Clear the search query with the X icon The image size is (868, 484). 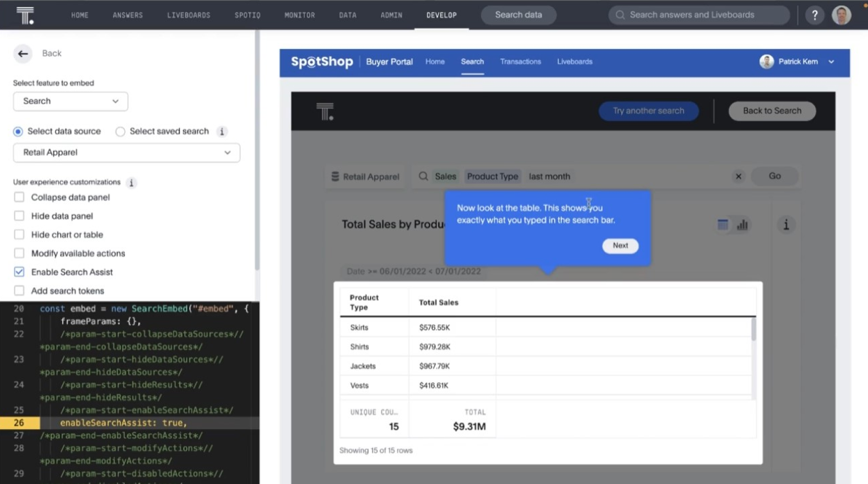(739, 176)
